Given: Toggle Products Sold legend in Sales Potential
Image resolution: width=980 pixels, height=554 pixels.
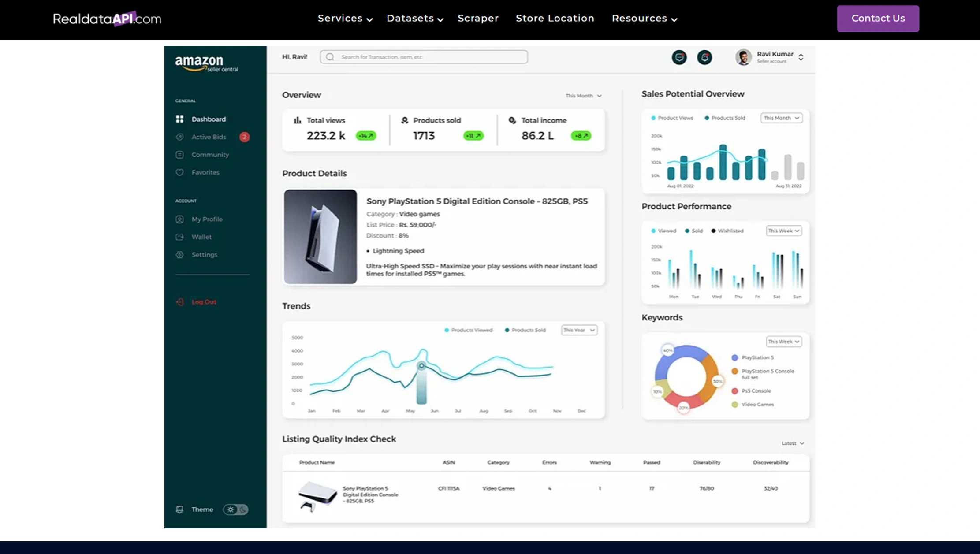Looking at the screenshot, I should click(725, 118).
